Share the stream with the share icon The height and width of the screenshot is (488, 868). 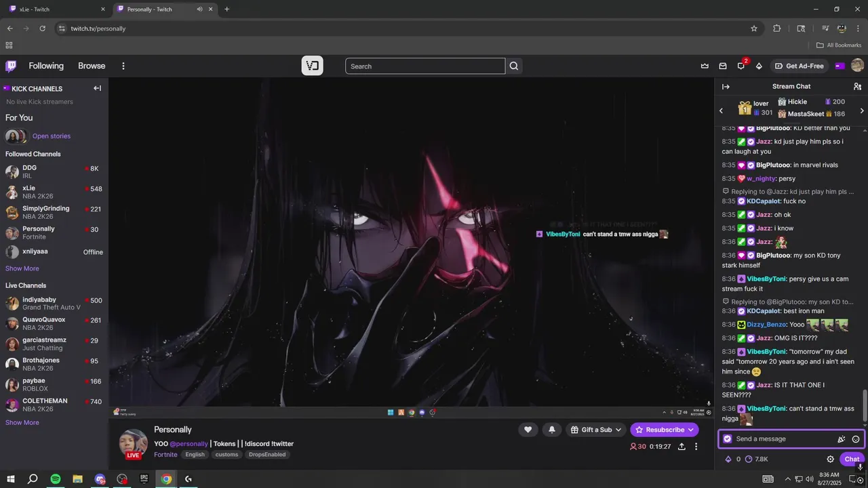pyautogui.click(x=682, y=447)
